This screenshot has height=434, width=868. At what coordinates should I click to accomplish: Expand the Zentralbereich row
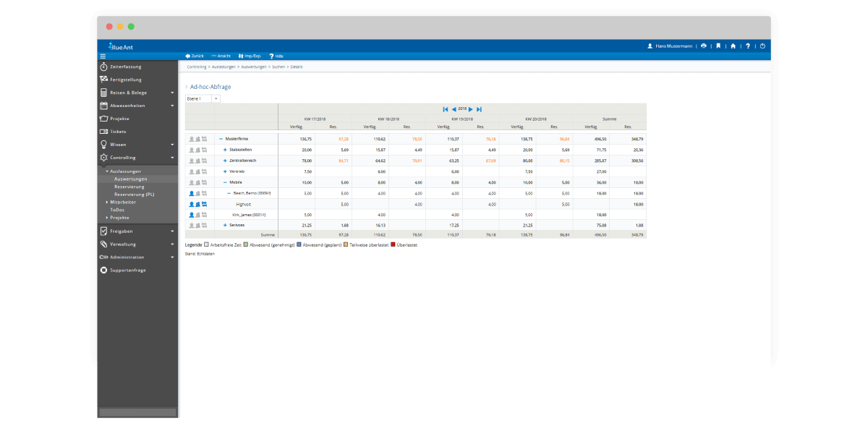(x=225, y=160)
